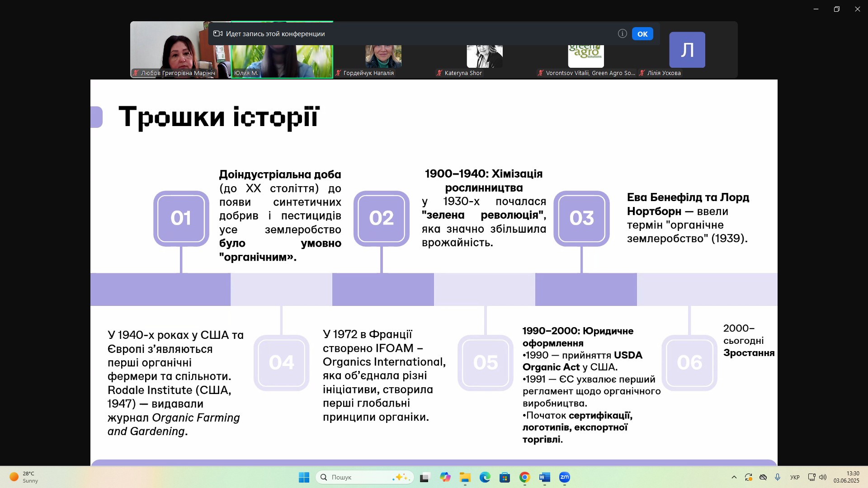Open the Windows Start menu
The height and width of the screenshot is (488, 868).
pyautogui.click(x=304, y=477)
